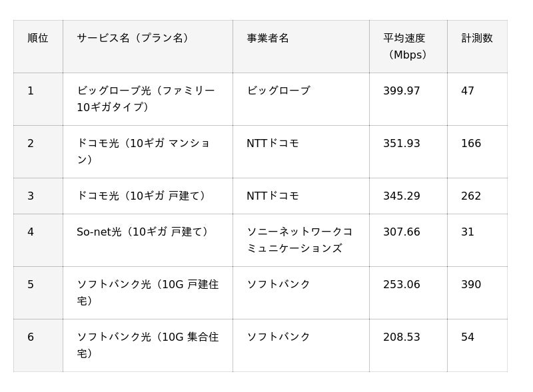Select rank number 6 cell
Viewport: 533px width, 392px height.
38,345
